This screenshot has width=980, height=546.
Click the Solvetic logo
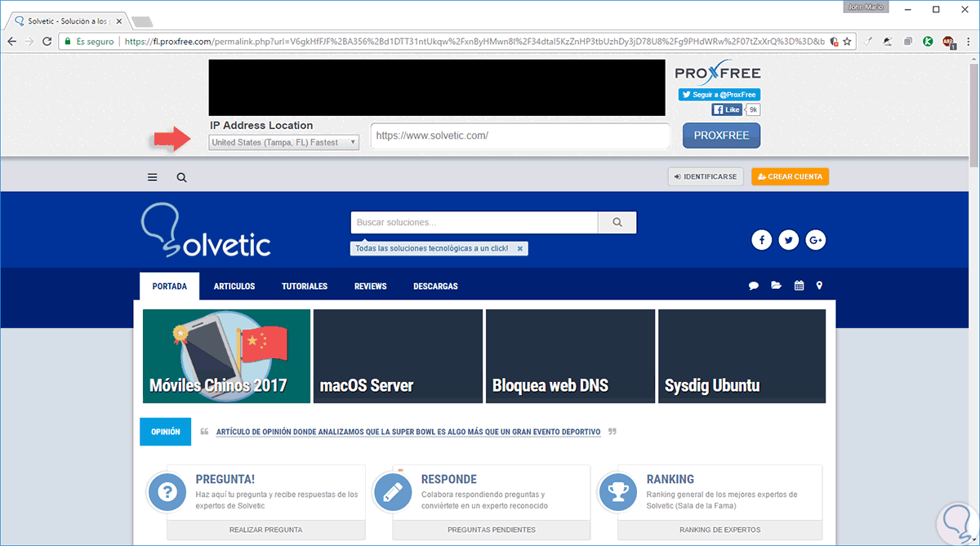coord(206,232)
